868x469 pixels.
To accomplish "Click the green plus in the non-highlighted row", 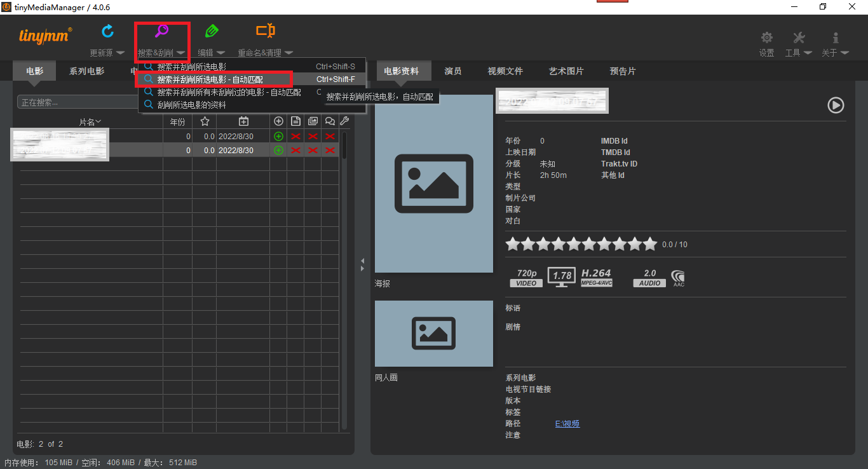I will [x=278, y=136].
